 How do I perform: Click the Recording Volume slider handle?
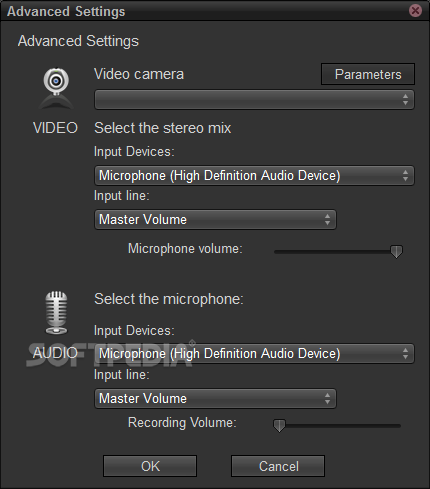(279, 426)
